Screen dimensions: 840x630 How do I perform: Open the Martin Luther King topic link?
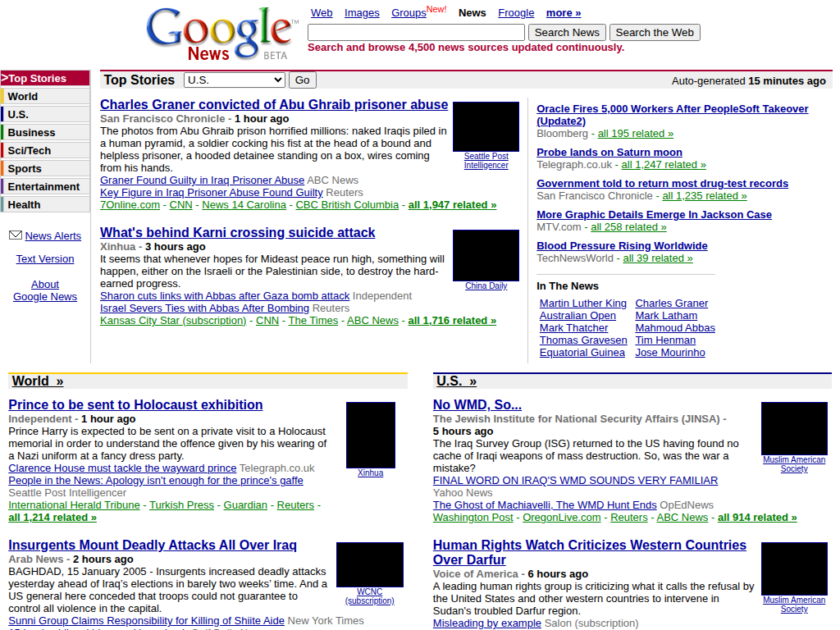tap(583, 304)
